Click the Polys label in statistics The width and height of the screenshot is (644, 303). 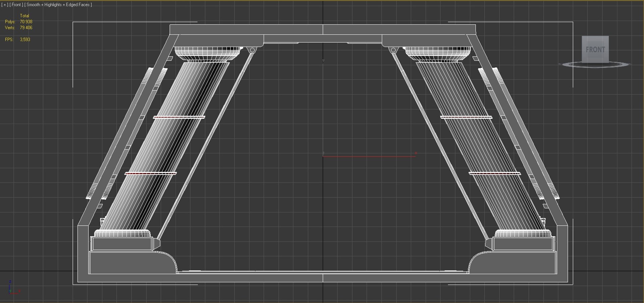(10, 22)
